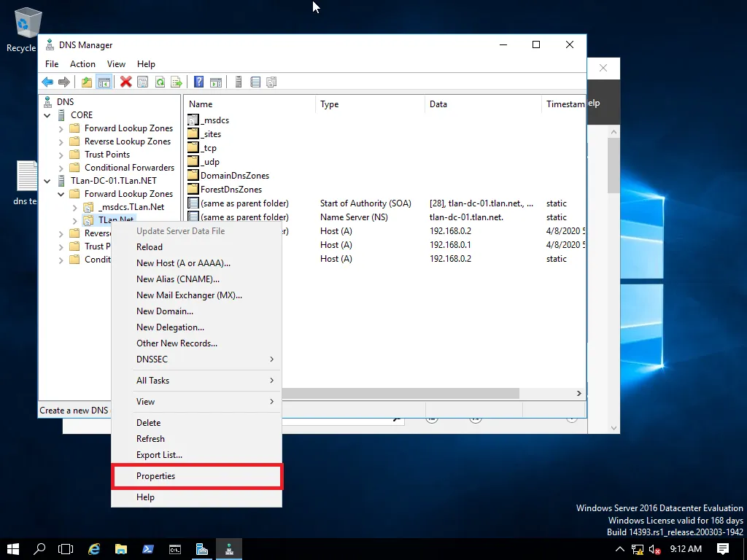The width and height of the screenshot is (747, 560).
Task: Collapse the CORE server node
Action: pyautogui.click(x=47, y=115)
